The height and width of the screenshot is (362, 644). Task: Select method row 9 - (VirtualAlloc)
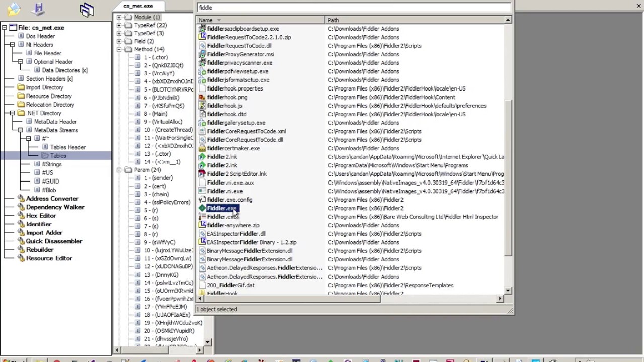click(x=163, y=122)
